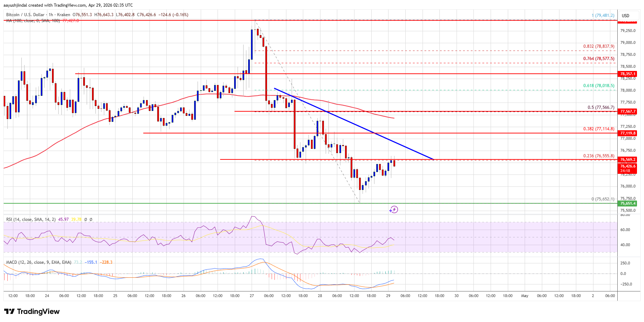The image size is (644, 322).
Task: Click the current price 76,426.6 countdown label
Action: [x=628, y=168]
